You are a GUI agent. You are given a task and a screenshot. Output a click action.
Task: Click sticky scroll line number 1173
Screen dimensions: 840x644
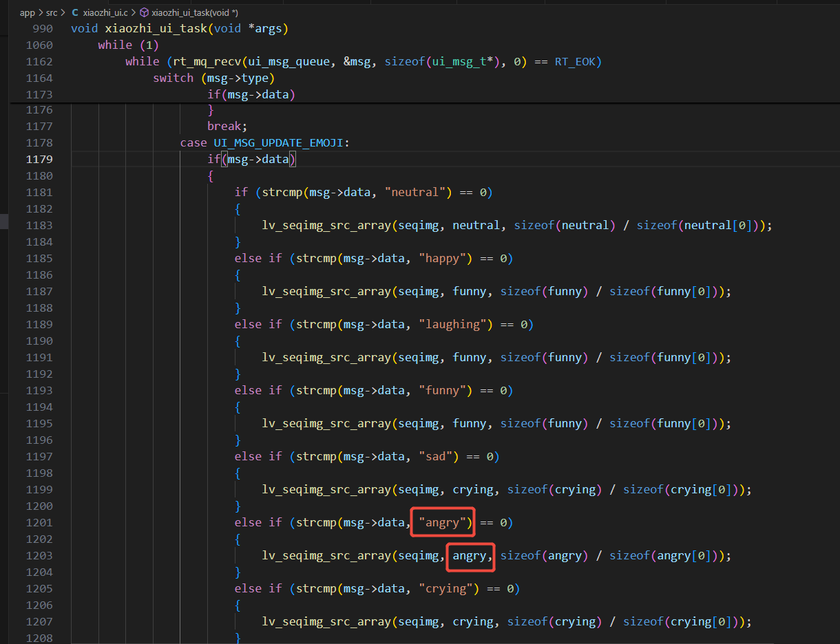tap(39, 94)
